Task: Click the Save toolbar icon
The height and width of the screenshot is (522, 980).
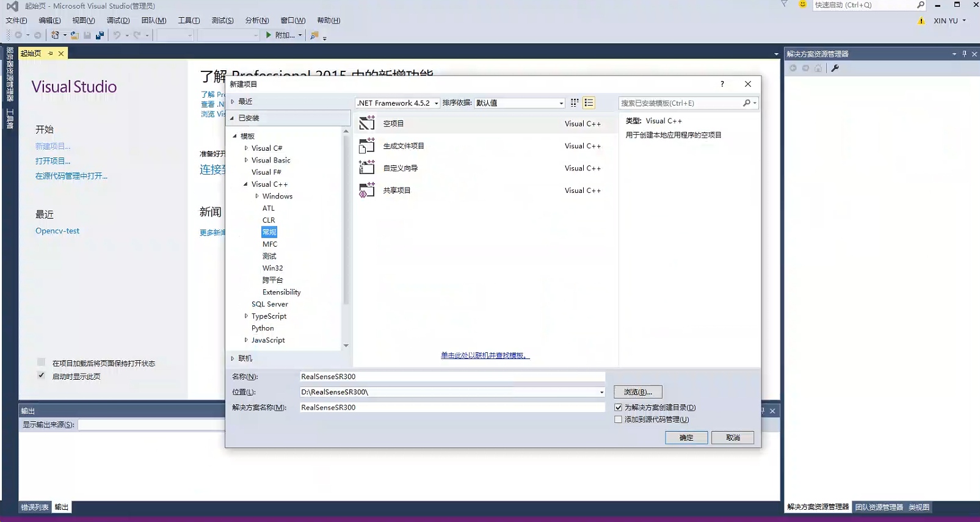Action: tap(87, 35)
